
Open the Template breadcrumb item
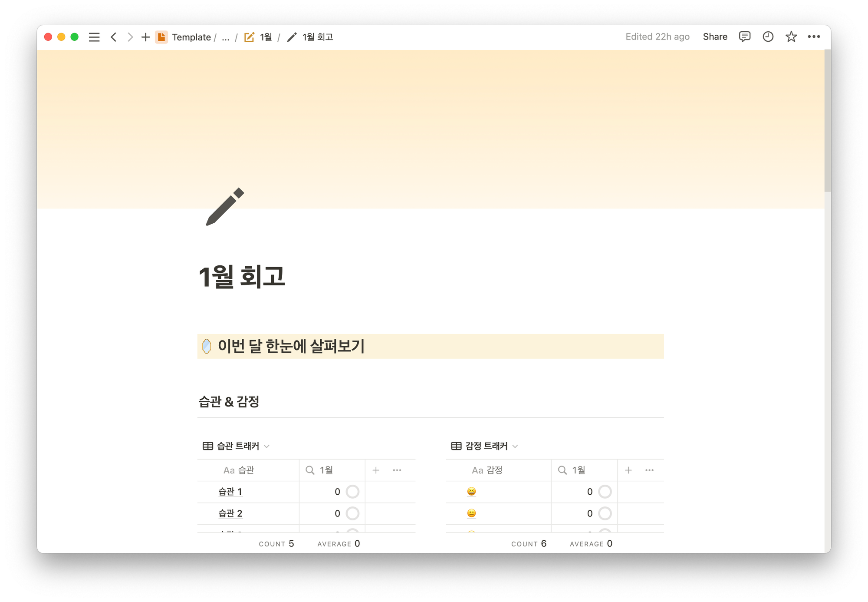click(x=191, y=37)
